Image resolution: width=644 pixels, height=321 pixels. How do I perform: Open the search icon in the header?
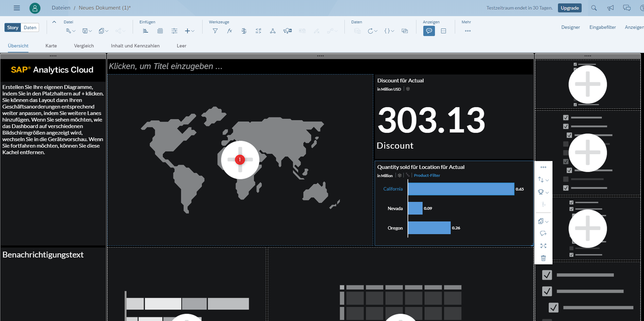(x=594, y=8)
